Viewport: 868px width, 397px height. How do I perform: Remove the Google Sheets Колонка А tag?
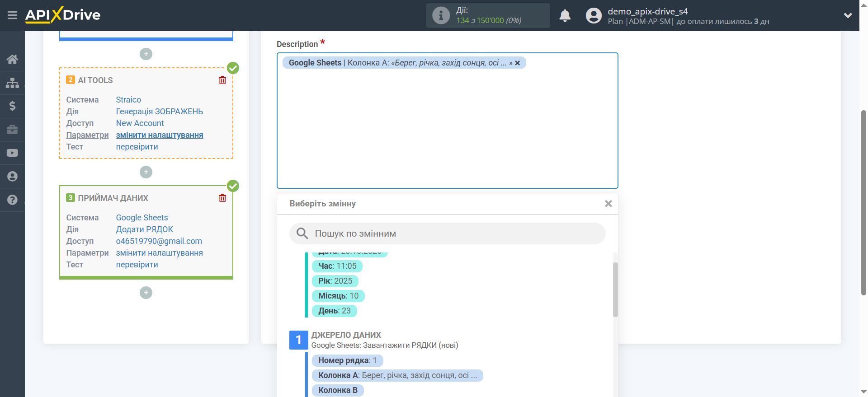click(x=518, y=63)
